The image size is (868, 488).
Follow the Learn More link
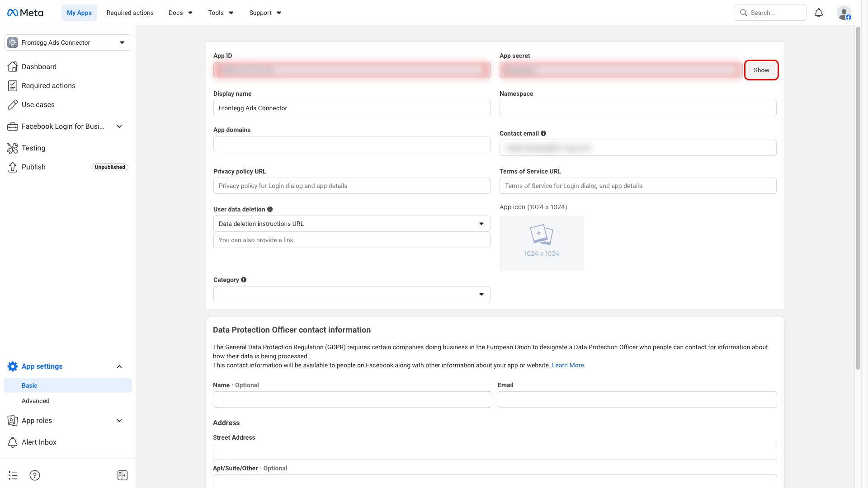(568, 365)
